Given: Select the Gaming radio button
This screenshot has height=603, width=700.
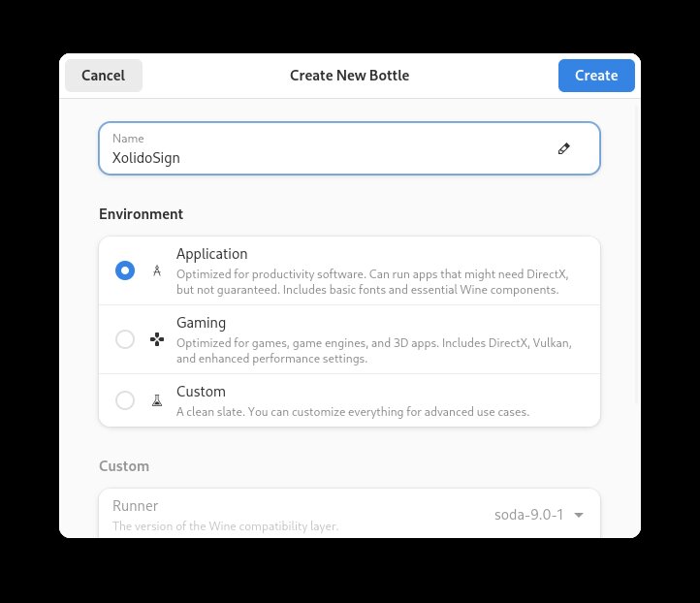Looking at the screenshot, I should point(125,339).
